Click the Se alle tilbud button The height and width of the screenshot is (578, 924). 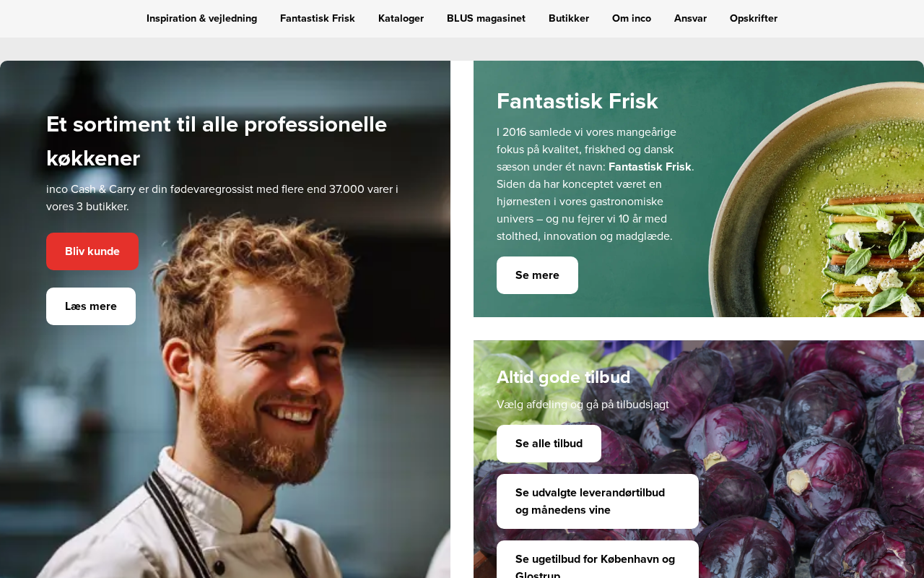pos(549,444)
